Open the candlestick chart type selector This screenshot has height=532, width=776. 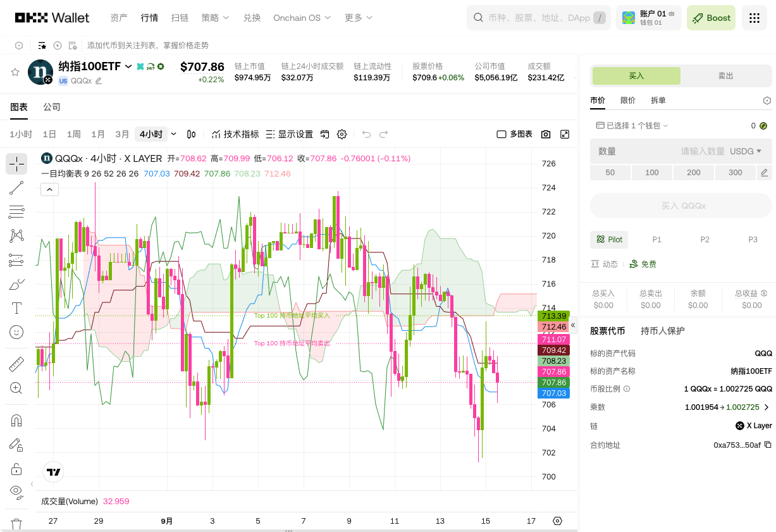click(x=192, y=134)
